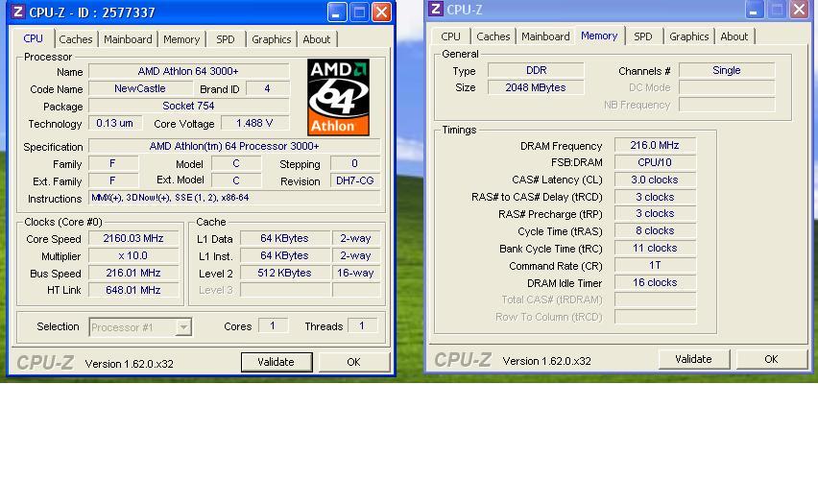Click DRAM Frequency value 216.0 MHz

click(x=655, y=145)
